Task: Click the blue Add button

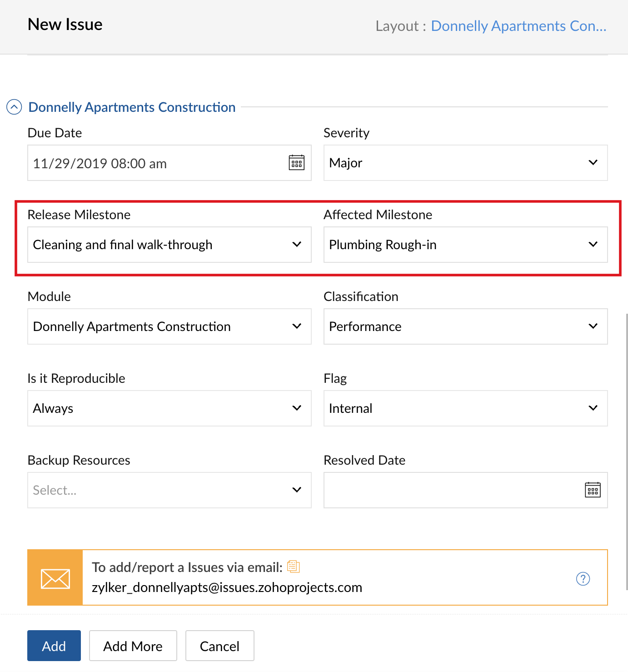Action: [x=54, y=646]
